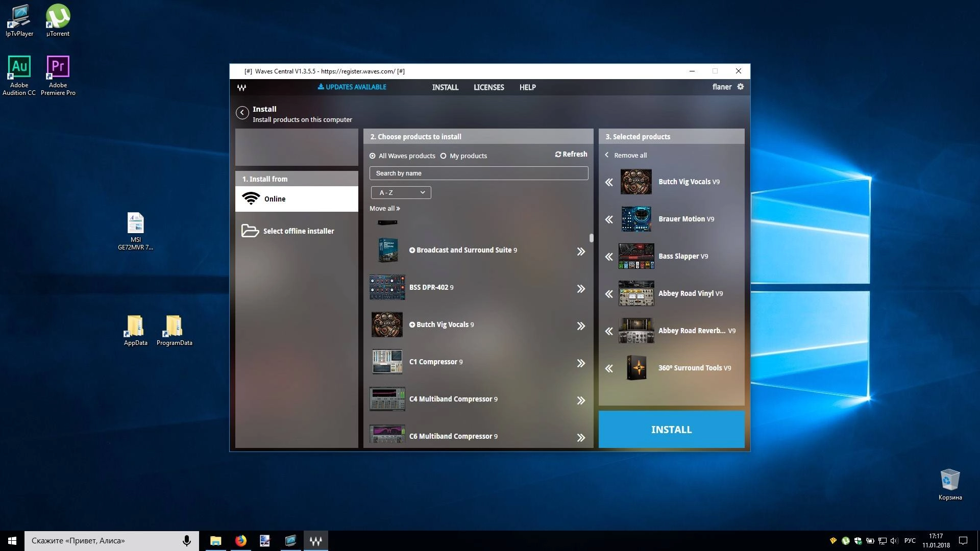This screenshot has height=551, width=980.
Task: Click Firefox icon in the taskbar
Action: coord(240,541)
